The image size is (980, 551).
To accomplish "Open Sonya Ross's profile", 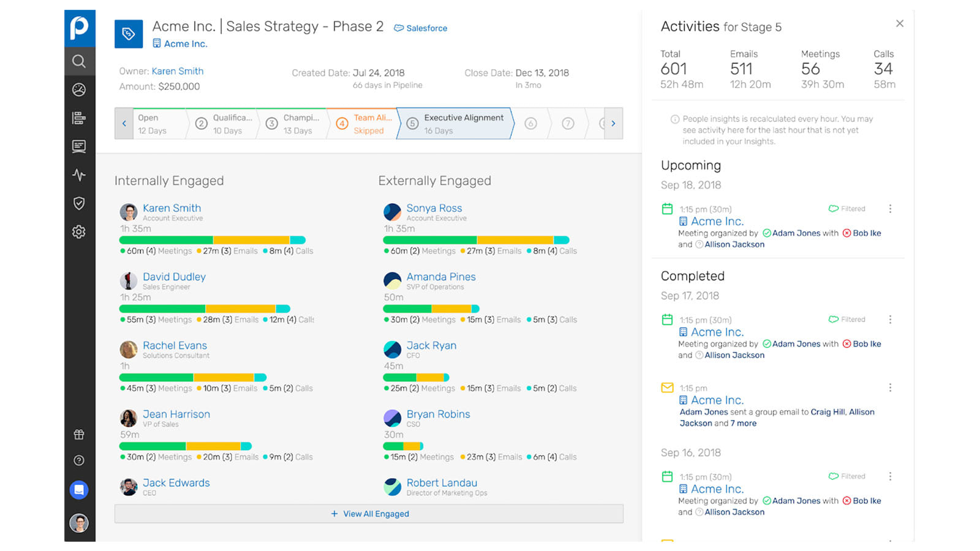I will pos(434,208).
